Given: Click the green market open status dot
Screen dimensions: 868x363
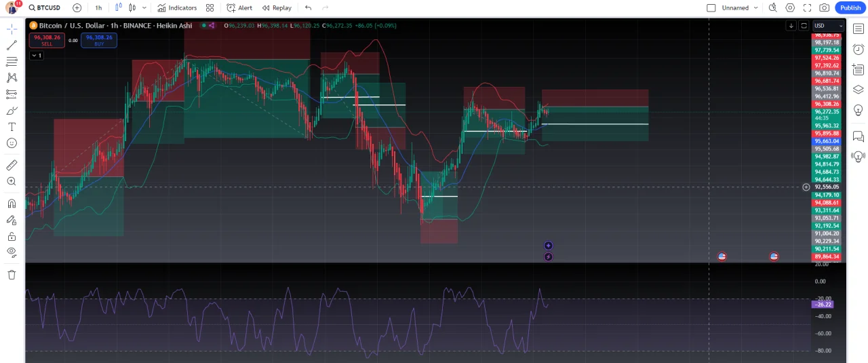Looking at the screenshot, I should coord(203,26).
